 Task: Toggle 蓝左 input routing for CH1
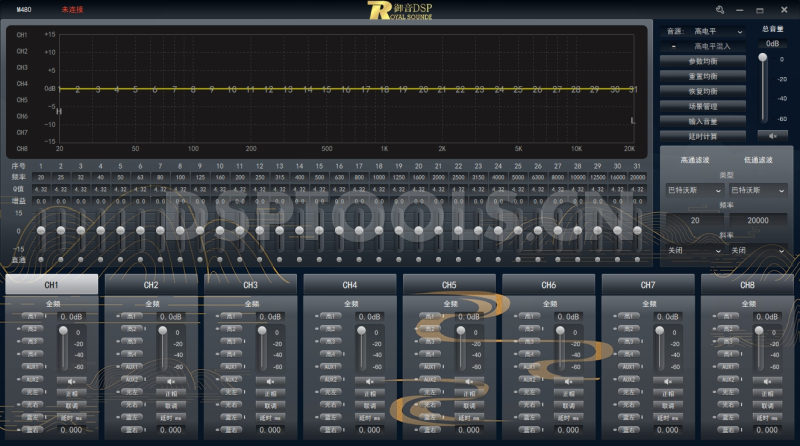coord(32,417)
